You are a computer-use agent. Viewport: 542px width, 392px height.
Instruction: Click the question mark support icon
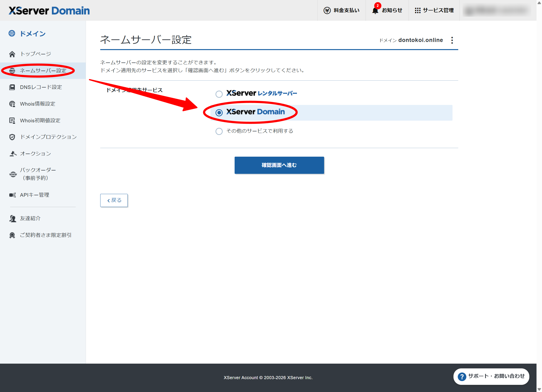pyautogui.click(x=462, y=377)
